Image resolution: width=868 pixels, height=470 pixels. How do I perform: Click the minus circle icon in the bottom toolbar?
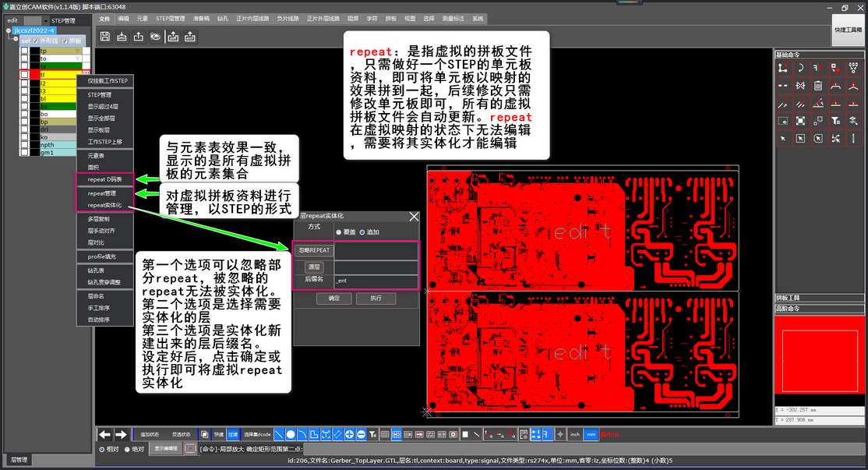click(361, 435)
